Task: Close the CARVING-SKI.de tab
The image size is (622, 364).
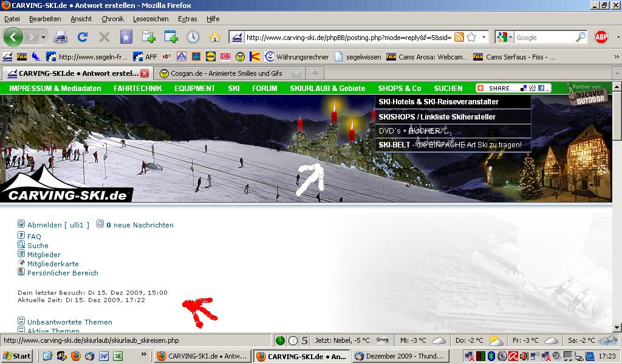Action: [145, 73]
